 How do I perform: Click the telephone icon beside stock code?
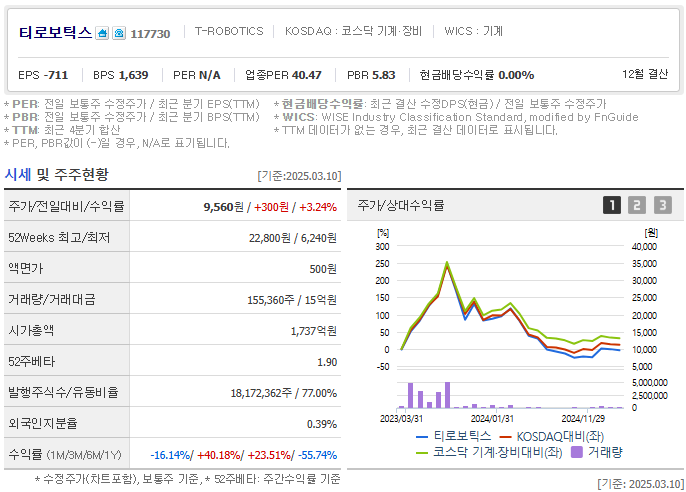(119, 33)
